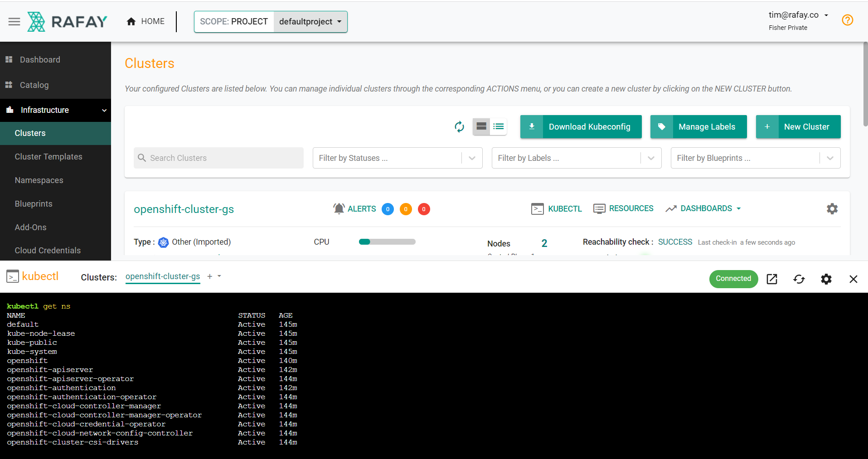Click the Download Kubeconfig button

(581, 127)
